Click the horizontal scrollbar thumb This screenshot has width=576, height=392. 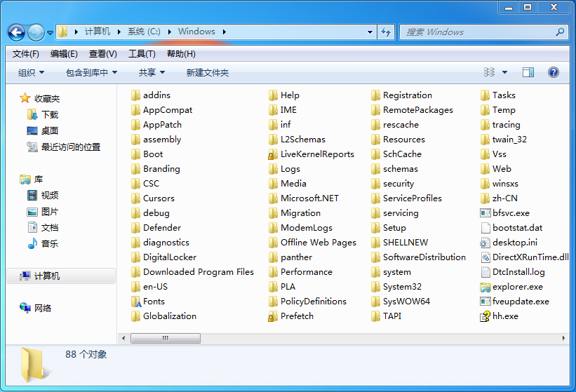166,338
